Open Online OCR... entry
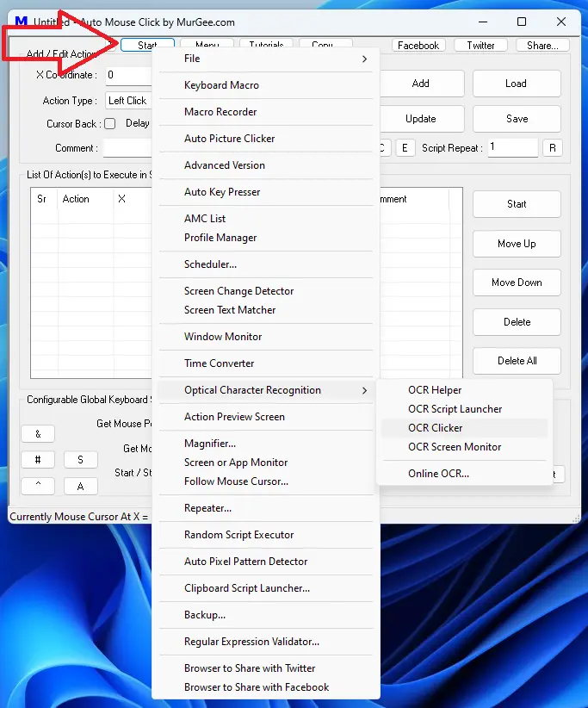The height and width of the screenshot is (708, 588). (464, 474)
